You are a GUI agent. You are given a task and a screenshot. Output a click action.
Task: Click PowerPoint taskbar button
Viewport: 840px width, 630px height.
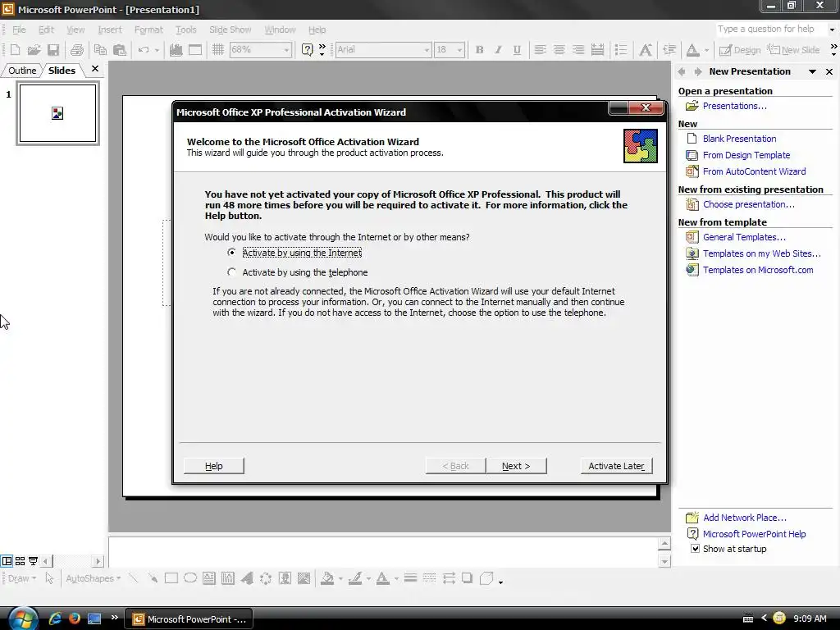click(x=189, y=619)
